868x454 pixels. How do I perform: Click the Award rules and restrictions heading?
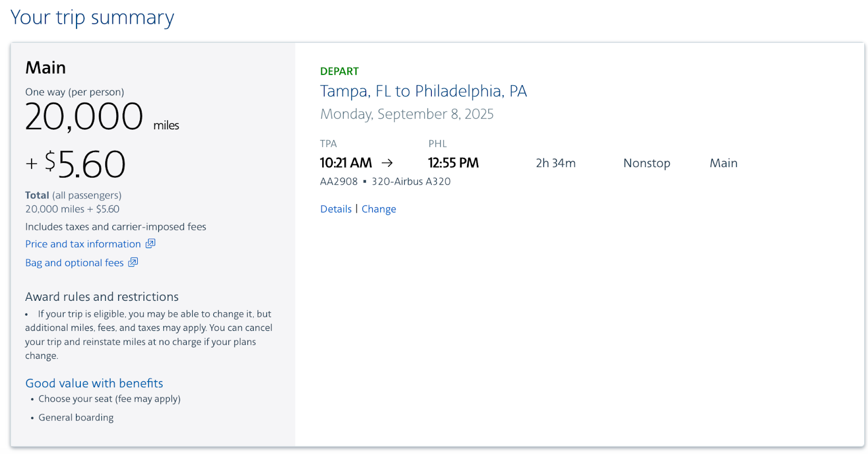101,297
